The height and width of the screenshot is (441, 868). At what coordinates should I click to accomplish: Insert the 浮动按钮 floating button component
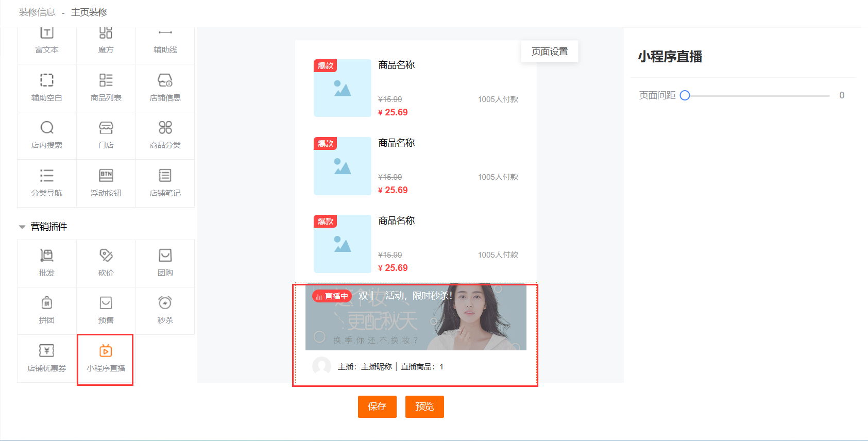(x=106, y=183)
